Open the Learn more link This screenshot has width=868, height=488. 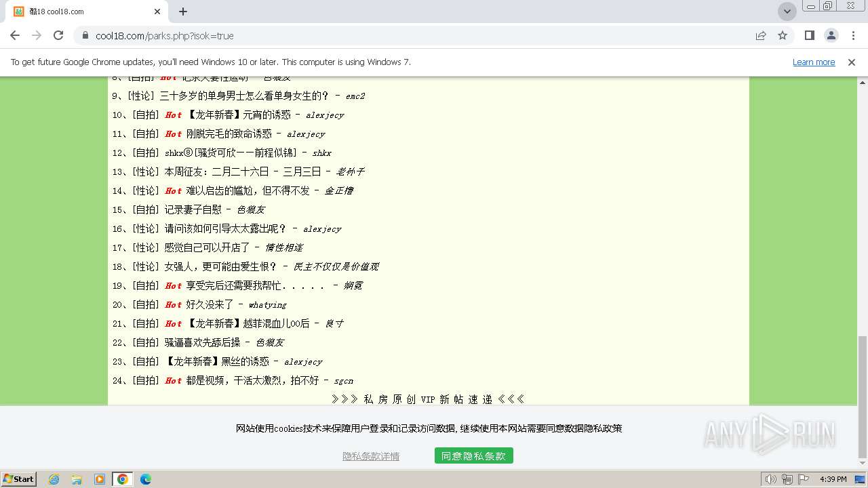814,62
